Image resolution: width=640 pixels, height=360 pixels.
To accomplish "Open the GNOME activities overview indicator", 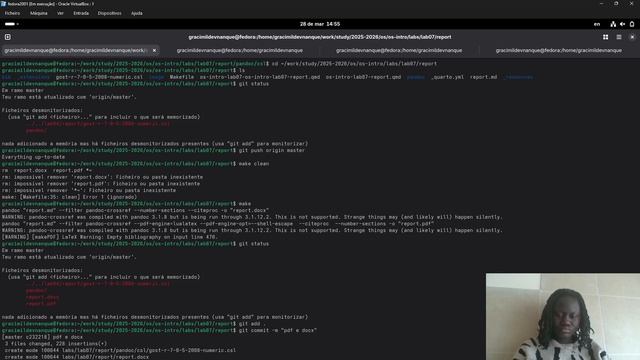I will (x=11, y=24).
